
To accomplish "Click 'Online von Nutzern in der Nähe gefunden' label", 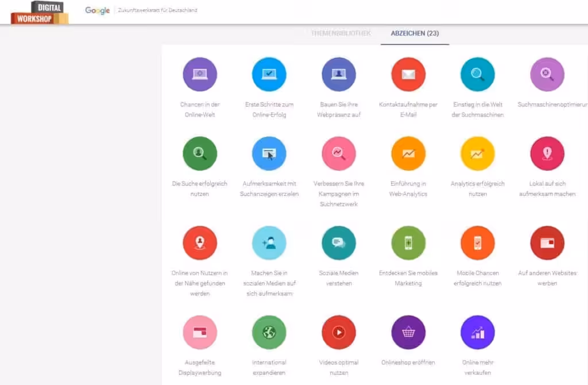I will [x=200, y=283].
